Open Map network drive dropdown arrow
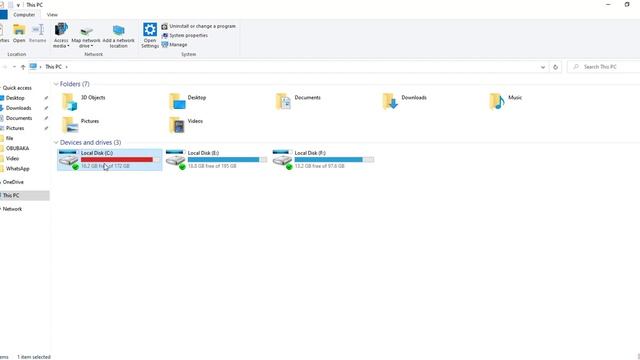Image resolution: width=640 pixels, height=360 pixels. (x=92, y=47)
